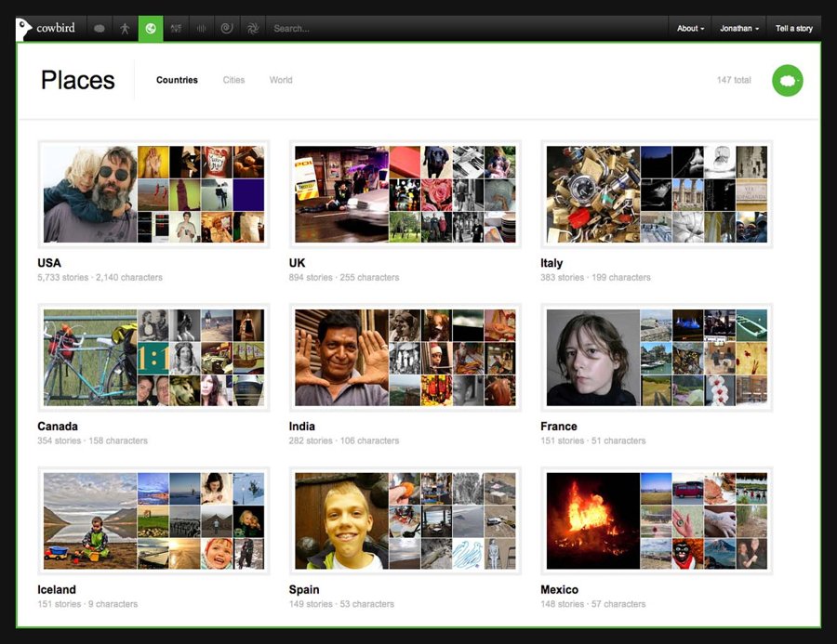Expand the green circular filter dropdown

[x=788, y=81]
